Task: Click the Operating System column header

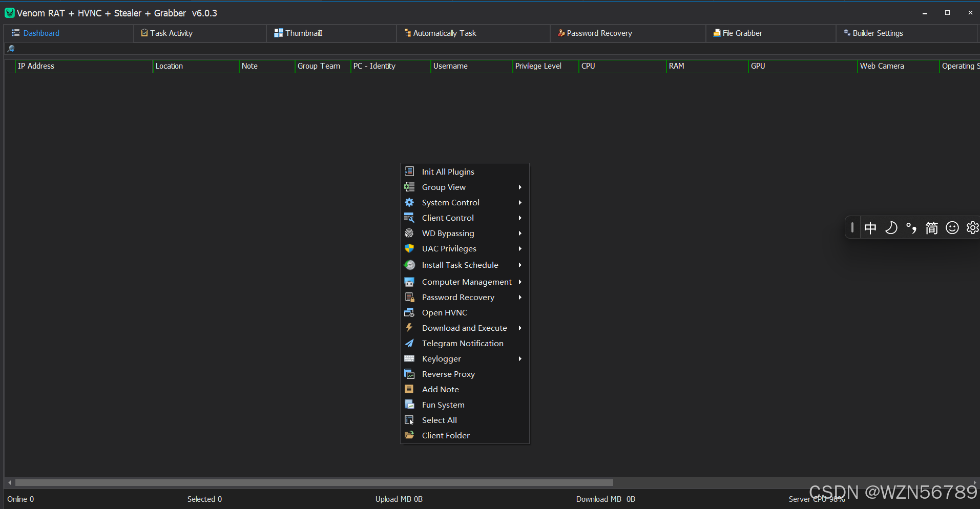Action: 960,66
